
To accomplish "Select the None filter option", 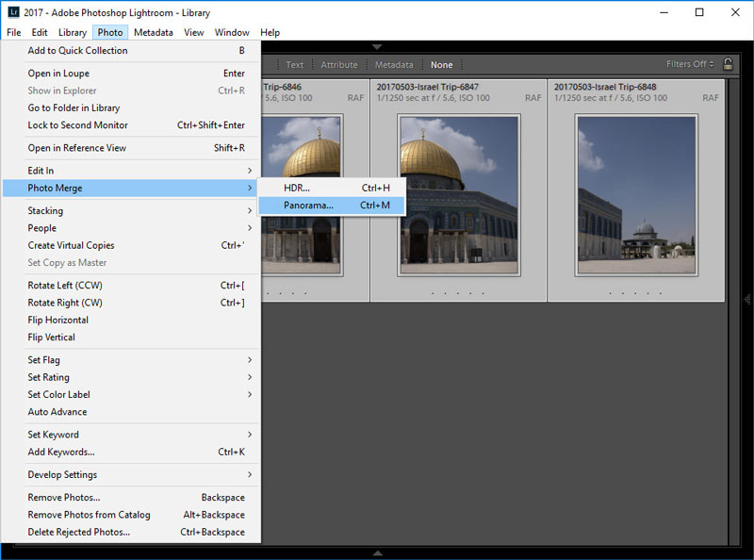I will point(441,65).
